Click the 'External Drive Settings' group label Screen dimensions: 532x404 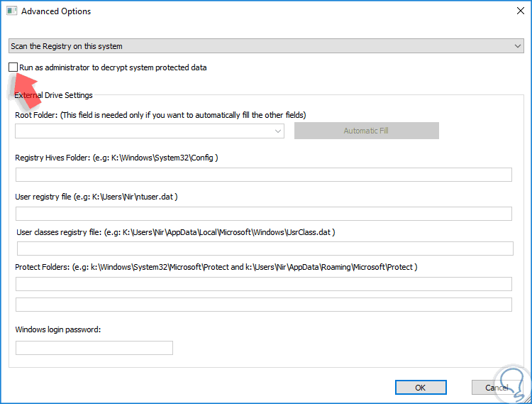tap(53, 95)
